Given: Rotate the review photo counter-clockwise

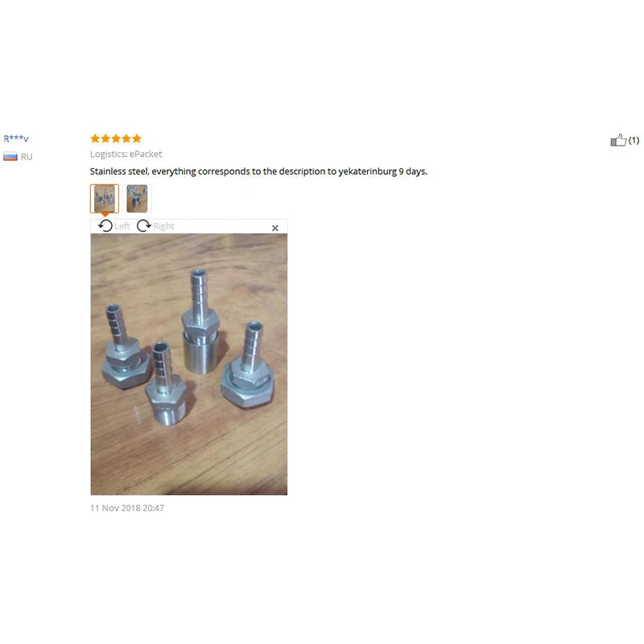Looking at the screenshot, I should tap(105, 225).
